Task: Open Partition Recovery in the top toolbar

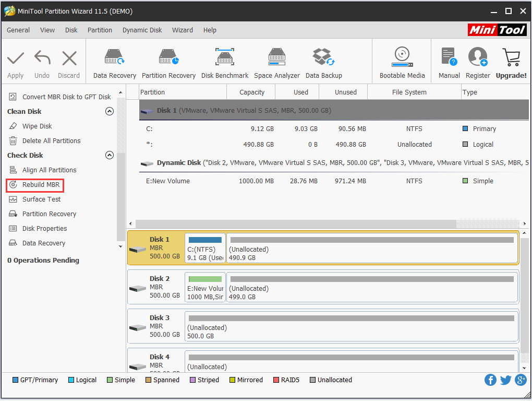Action: coord(168,63)
